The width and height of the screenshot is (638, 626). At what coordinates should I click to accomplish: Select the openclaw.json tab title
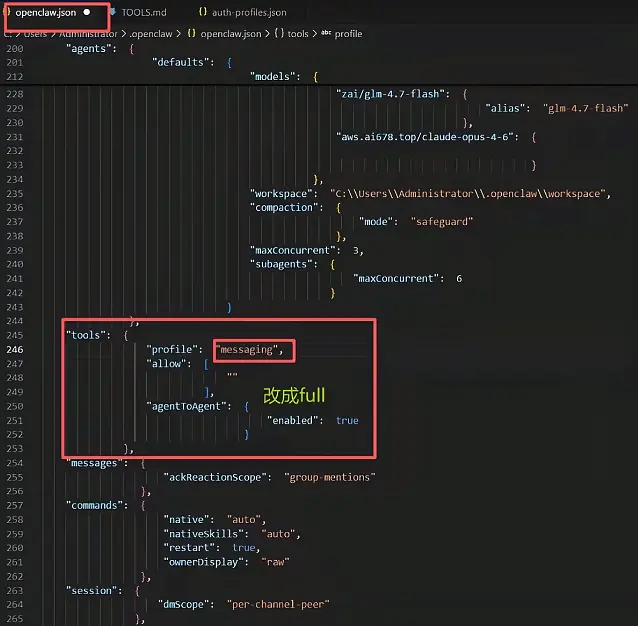tap(46, 12)
